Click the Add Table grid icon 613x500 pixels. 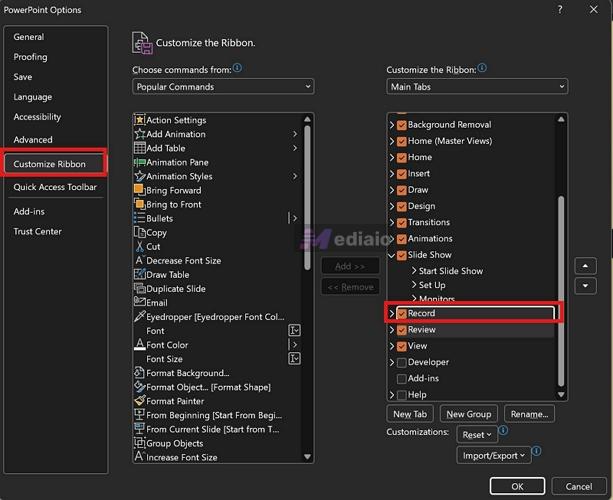(140, 148)
